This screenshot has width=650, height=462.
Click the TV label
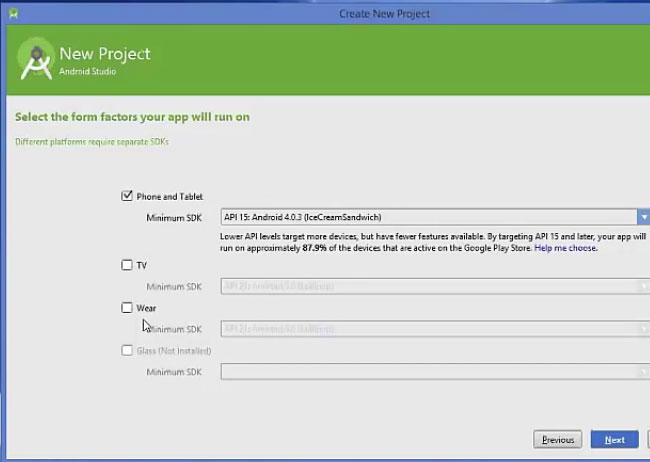[141, 265]
